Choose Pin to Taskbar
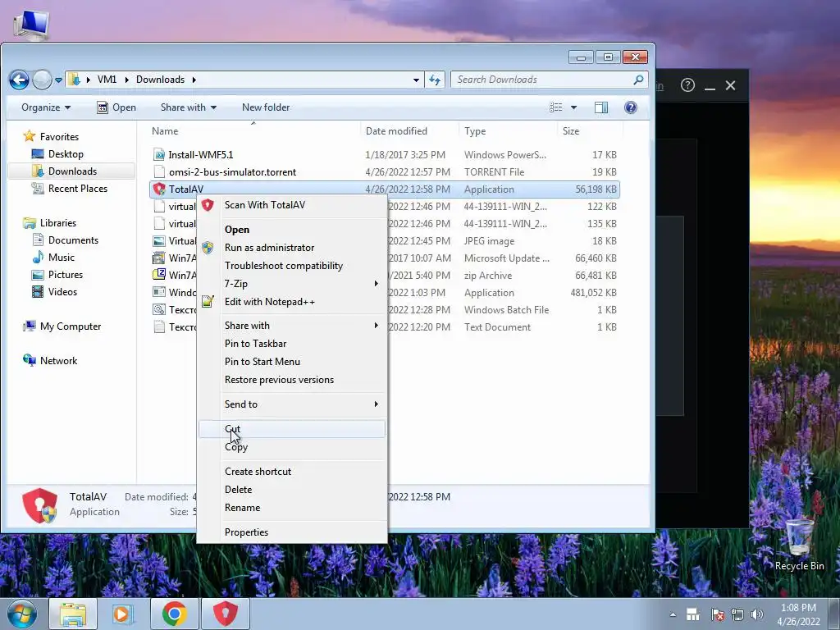 point(293,344)
